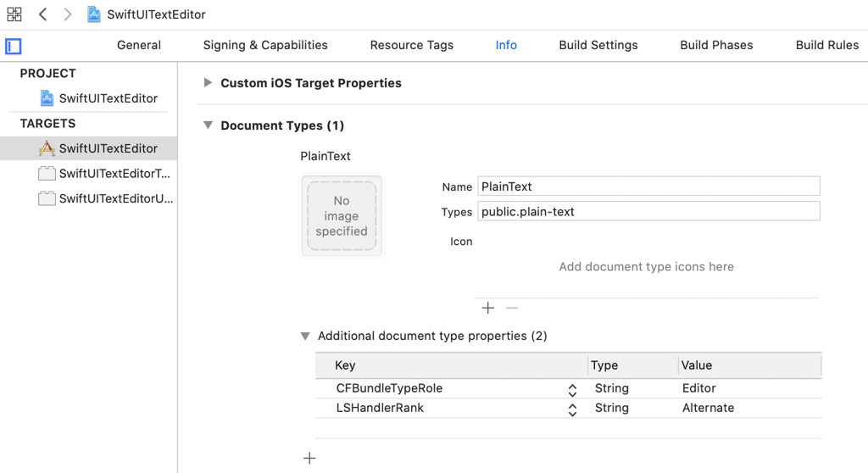Image resolution: width=868 pixels, height=473 pixels.
Task: Open the Signing & Capabilities tab
Action: point(265,45)
